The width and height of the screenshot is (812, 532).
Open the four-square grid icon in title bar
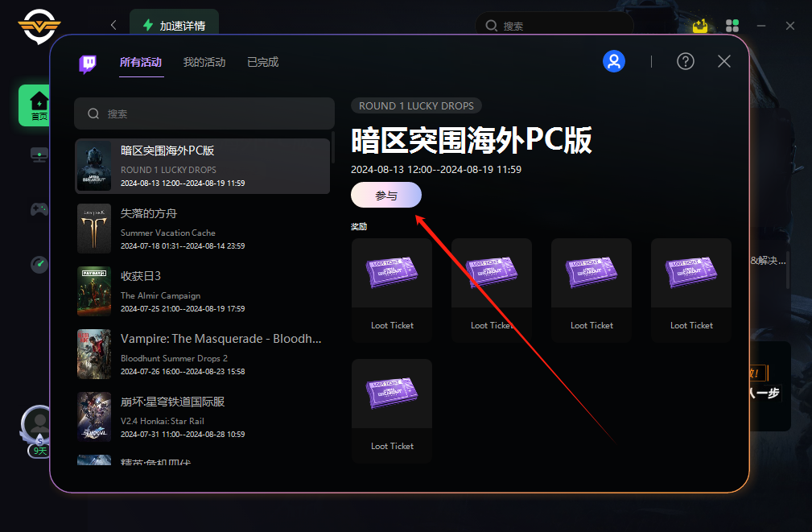(732, 26)
